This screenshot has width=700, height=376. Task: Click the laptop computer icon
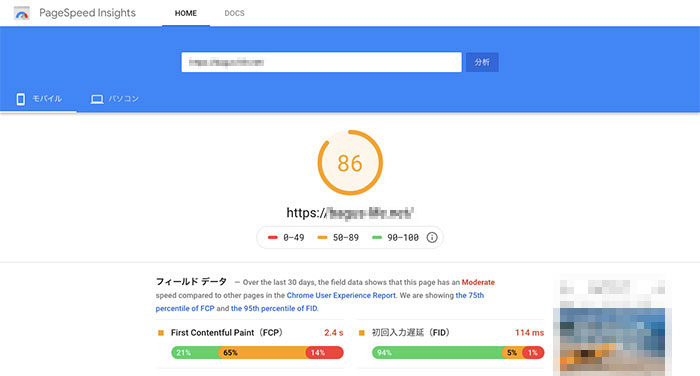pyautogui.click(x=97, y=99)
